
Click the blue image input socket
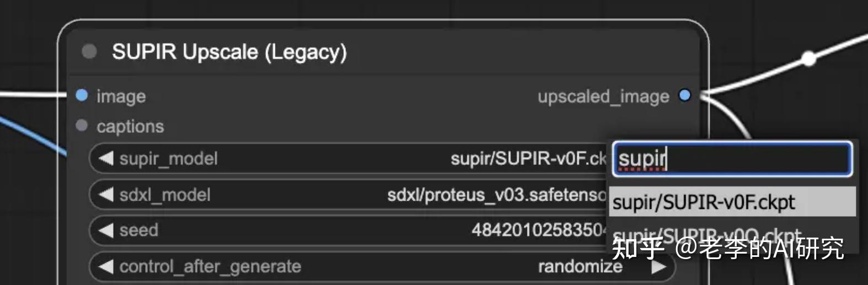point(82,95)
